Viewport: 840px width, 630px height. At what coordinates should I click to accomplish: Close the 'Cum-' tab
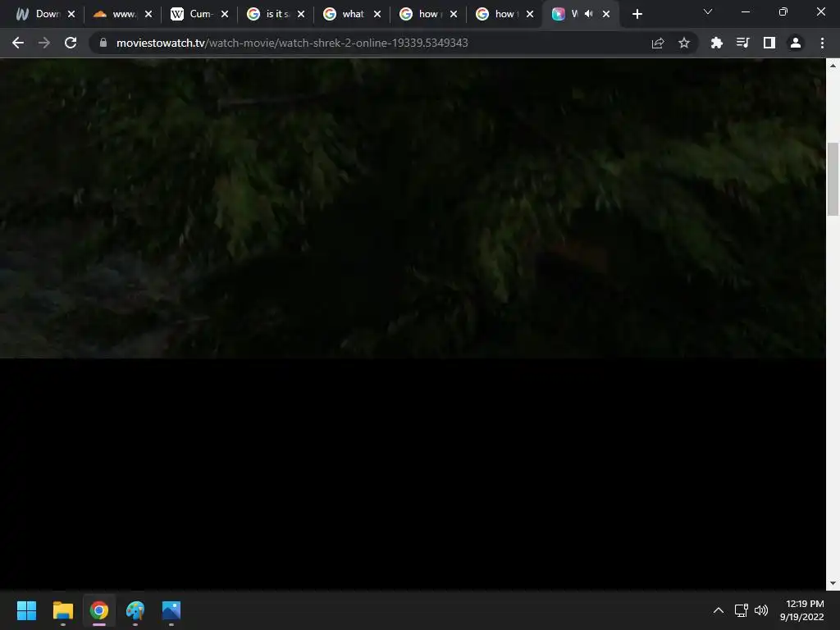pyautogui.click(x=225, y=14)
